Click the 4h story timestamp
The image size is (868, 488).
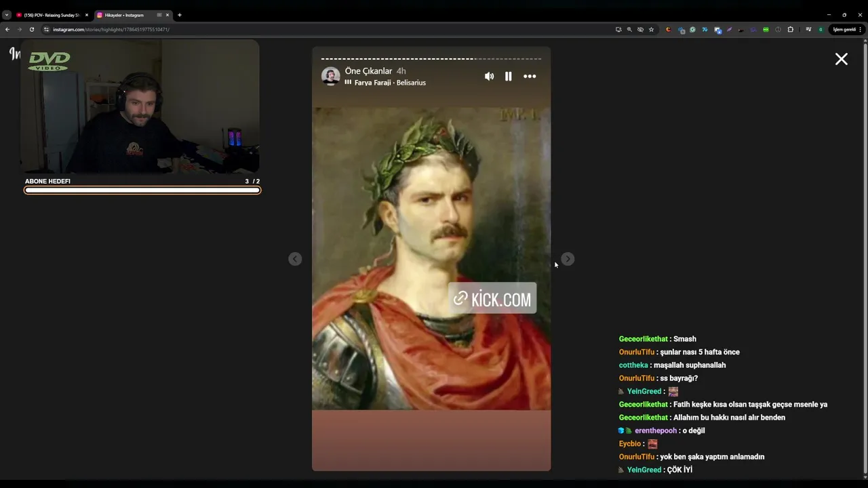(x=401, y=71)
